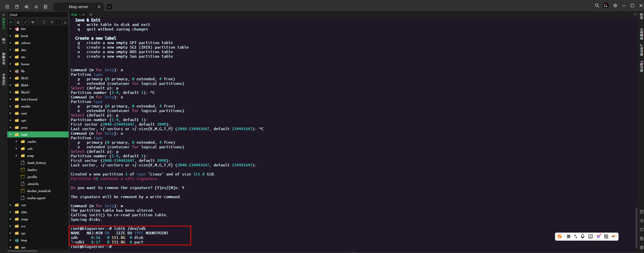Click the /root path input field

38,15
